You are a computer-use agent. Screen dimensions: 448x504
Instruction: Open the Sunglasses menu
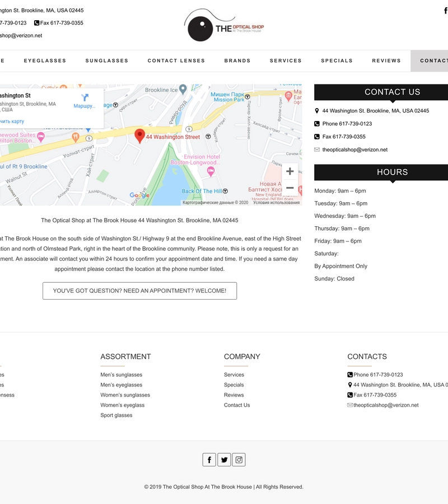pos(107,60)
